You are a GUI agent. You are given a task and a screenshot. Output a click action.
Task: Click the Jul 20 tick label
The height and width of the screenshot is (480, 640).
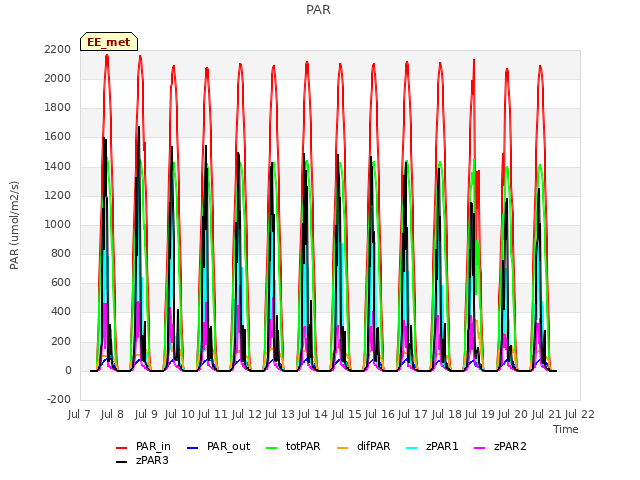(513, 415)
